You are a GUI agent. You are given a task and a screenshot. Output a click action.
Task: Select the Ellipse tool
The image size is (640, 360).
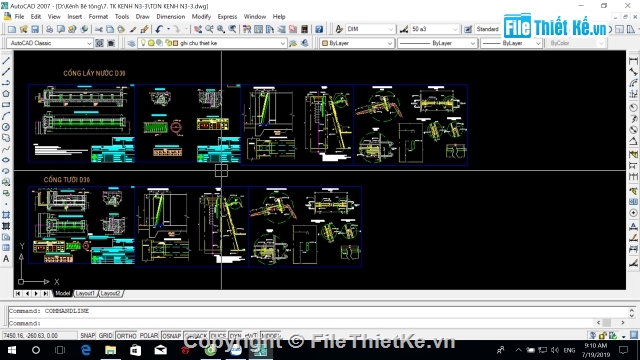tap(6, 160)
